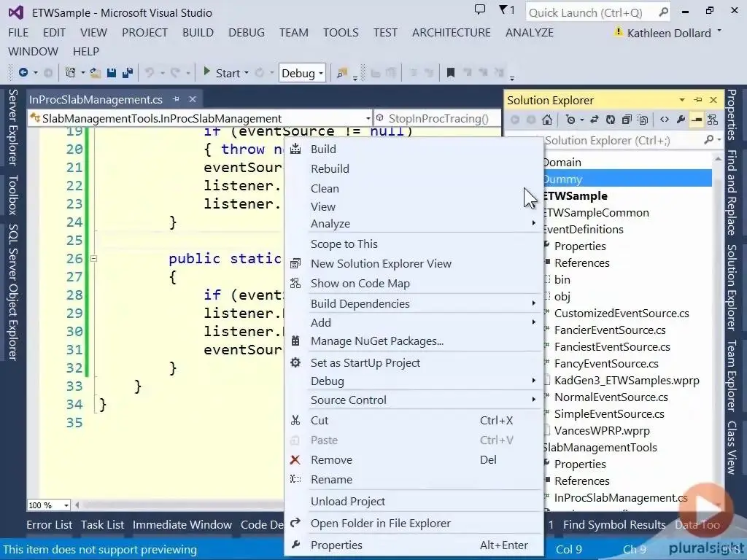Click the Solution Explorer scrollbar up arrow
Screen dimensions: 747x560
[718, 158]
